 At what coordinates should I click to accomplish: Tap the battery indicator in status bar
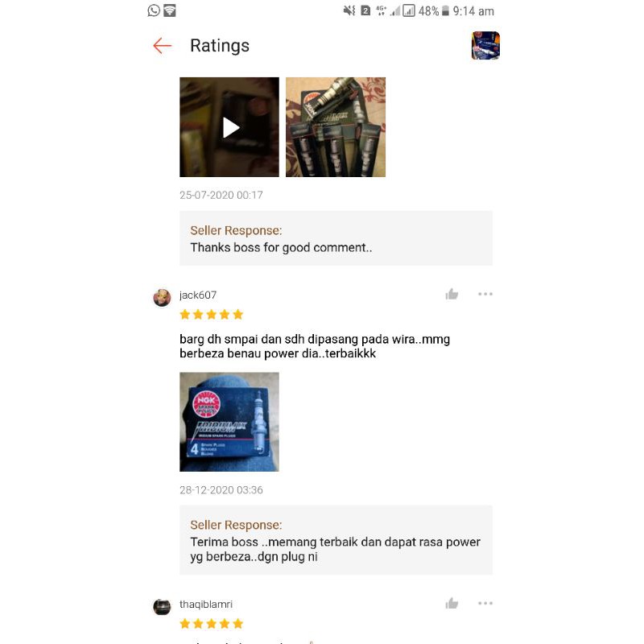[445, 10]
